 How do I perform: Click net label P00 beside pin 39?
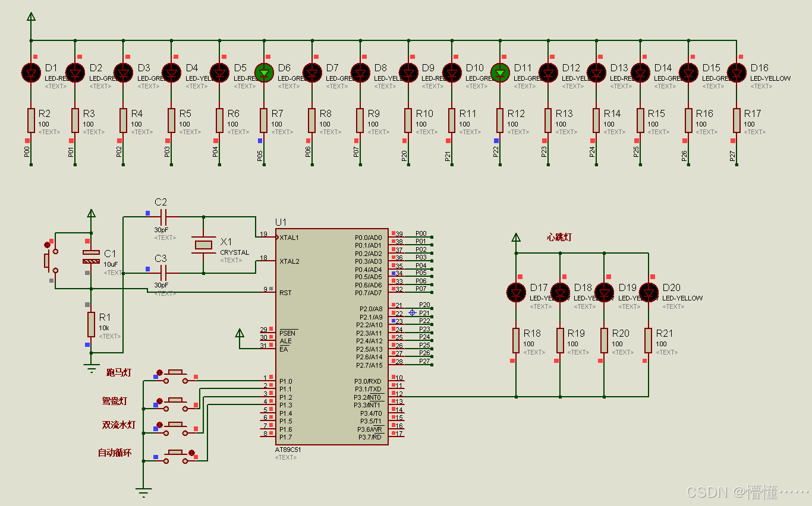pyautogui.click(x=421, y=233)
